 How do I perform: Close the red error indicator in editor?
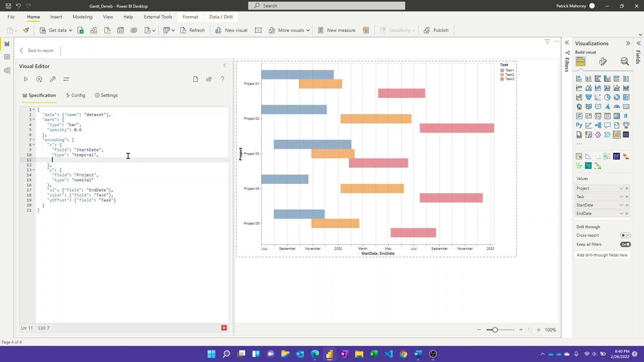(224, 328)
